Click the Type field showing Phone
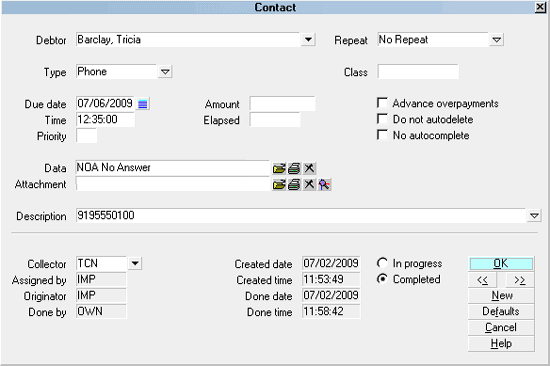 [116, 72]
